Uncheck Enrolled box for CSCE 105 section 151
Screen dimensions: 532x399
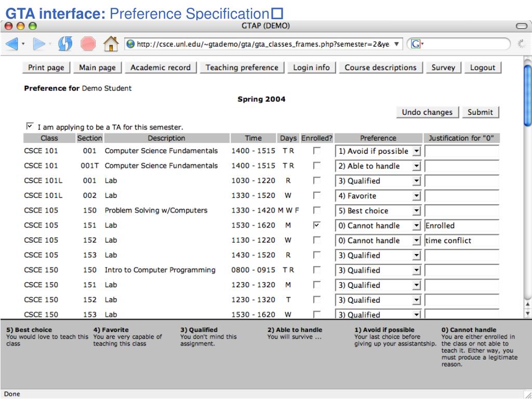pyautogui.click(x=316, y=225)
